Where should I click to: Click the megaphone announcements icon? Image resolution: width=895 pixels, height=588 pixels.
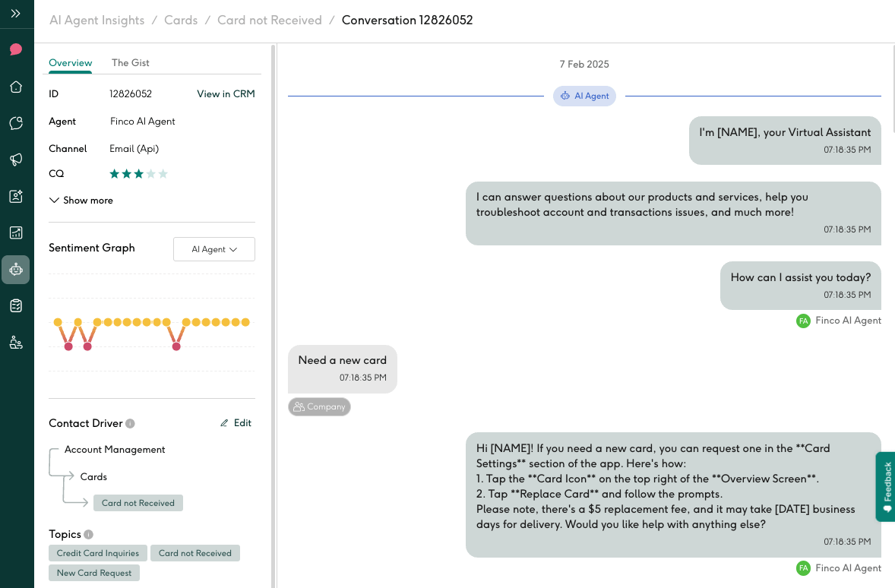tap(16, 160)
